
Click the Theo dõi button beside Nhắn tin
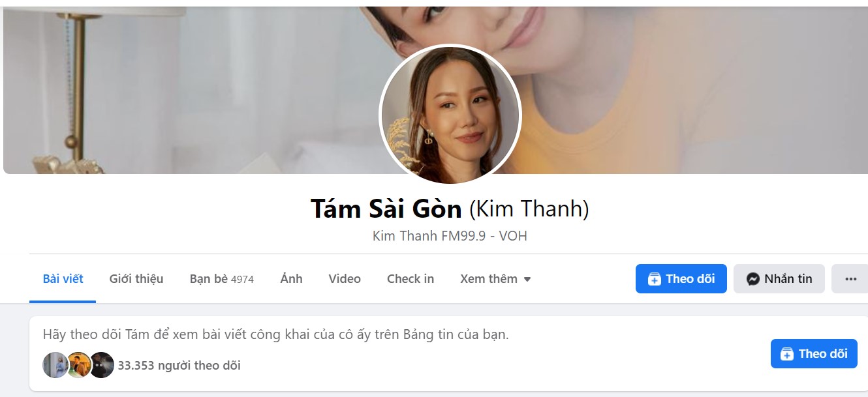click(x=681, y=279)
